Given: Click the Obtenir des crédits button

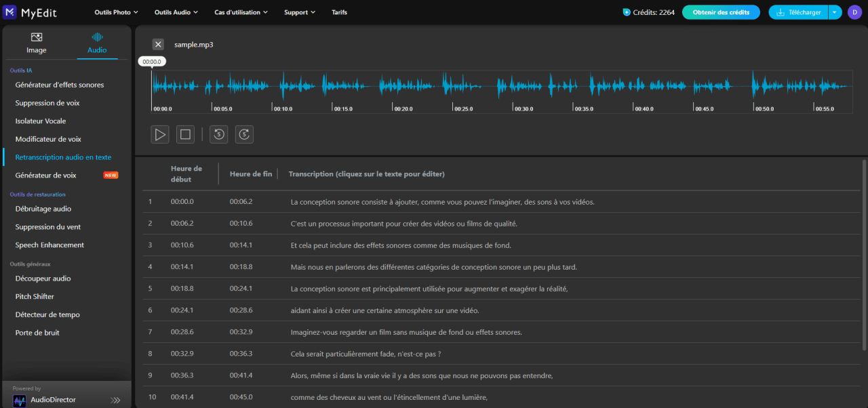Looking at the screenshot, I should [721, 12].
